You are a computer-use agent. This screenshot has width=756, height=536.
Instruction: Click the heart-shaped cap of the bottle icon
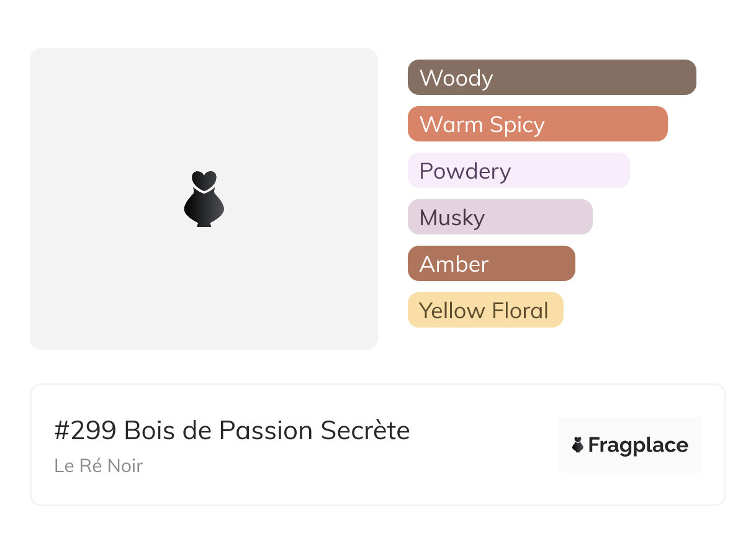[x=204, y=180]
